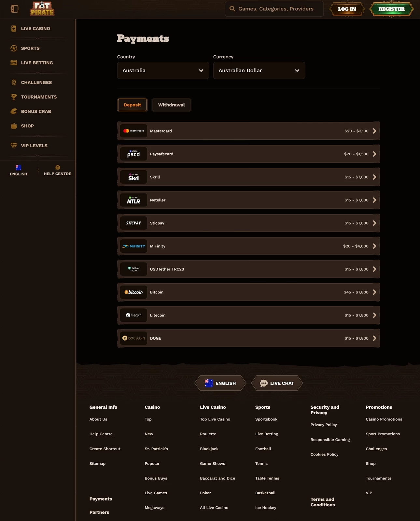Click the '$45 - $7,800' Bitcoin limit

click(356, 292)
